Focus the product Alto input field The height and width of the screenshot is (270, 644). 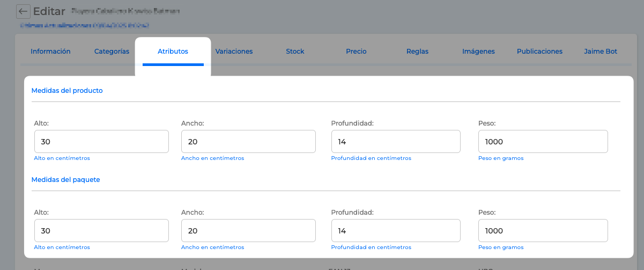pyautogui.click(x=101, y=142)
